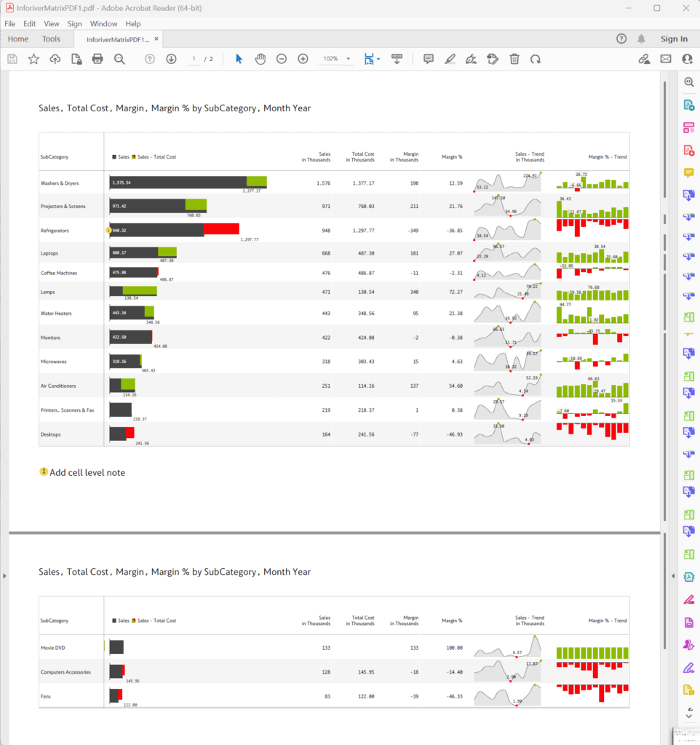Image resolution: width=700 pixels, height=745 pixels.
Task: Open Find to search the document
Action: click(119, 59)
